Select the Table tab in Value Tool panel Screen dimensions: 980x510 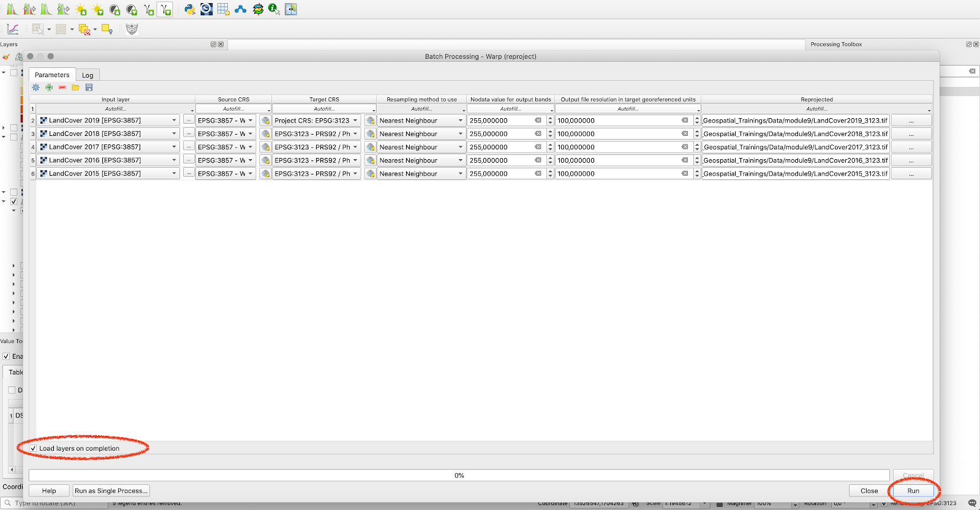pyautogui.click(x=15, y=372)
